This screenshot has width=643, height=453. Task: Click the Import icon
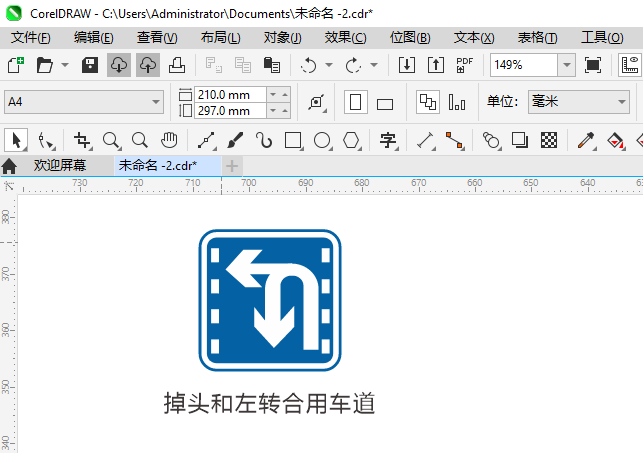pos(407,65)
